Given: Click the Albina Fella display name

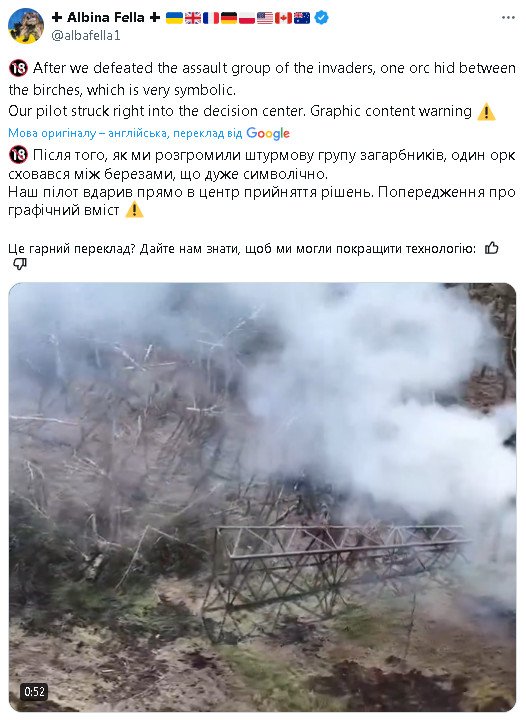Looking at the screenshot, I should point(106,17).
